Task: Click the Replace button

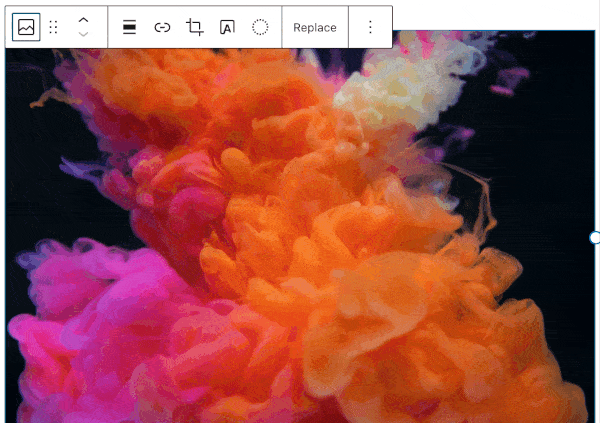Action: [x=315, y=28]
